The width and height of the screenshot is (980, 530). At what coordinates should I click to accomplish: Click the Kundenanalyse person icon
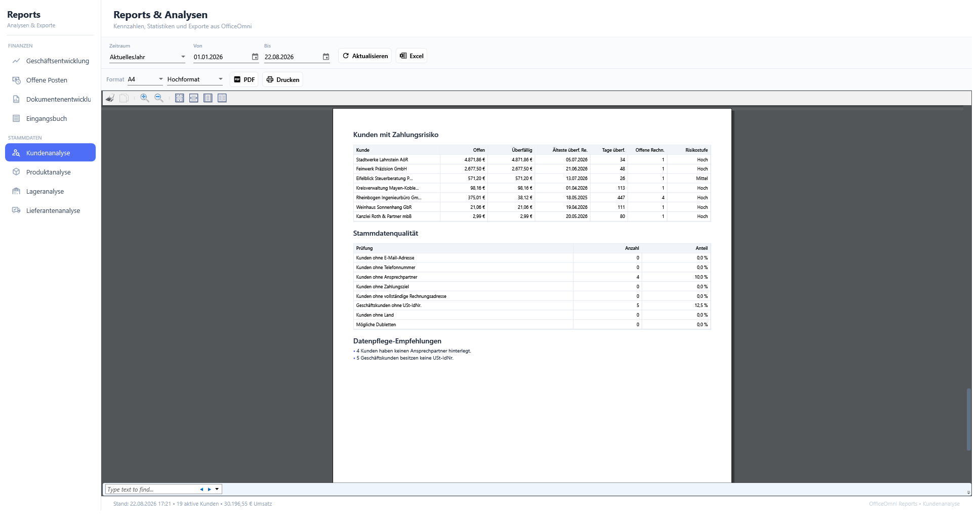pyautogui.click(x=16, y=153)
